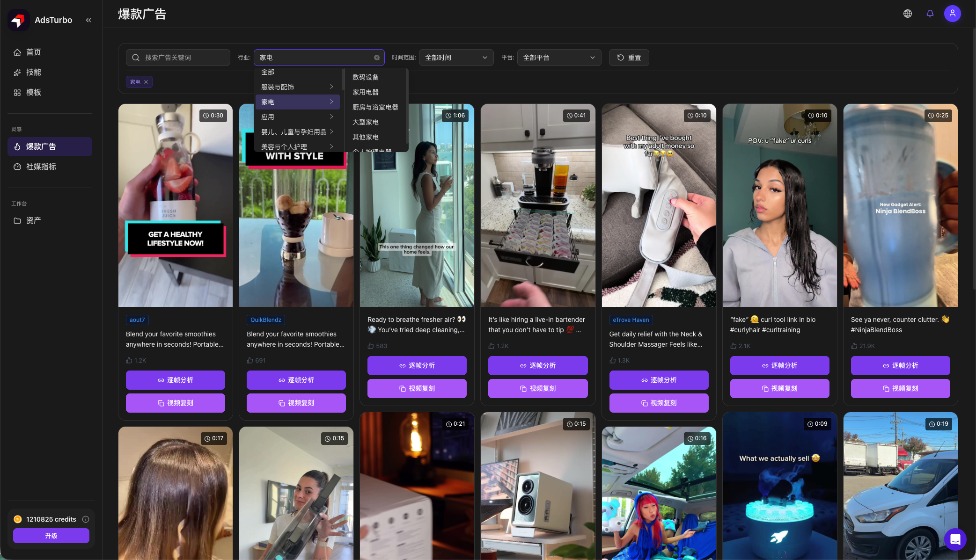976x560 pixels.
Task: Expand the 应用 category submenu
Action: 297,117
